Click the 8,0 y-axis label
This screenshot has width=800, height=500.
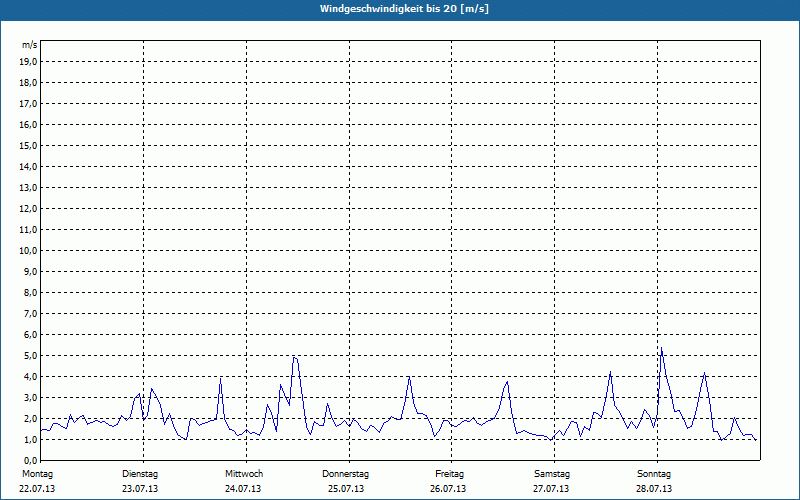pos(29,292)
